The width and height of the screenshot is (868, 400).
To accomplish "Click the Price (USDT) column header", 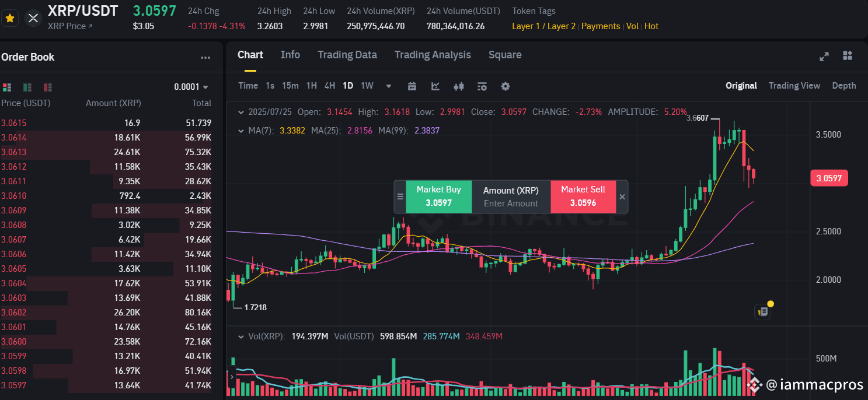I will [26, 103].
